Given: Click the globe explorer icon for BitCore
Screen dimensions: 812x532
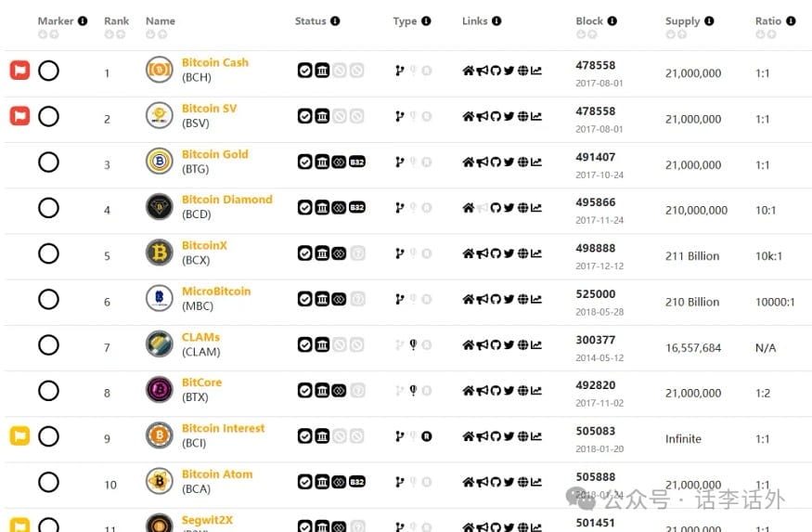Looking at the screenshot, I should click(x=523, y=390).
